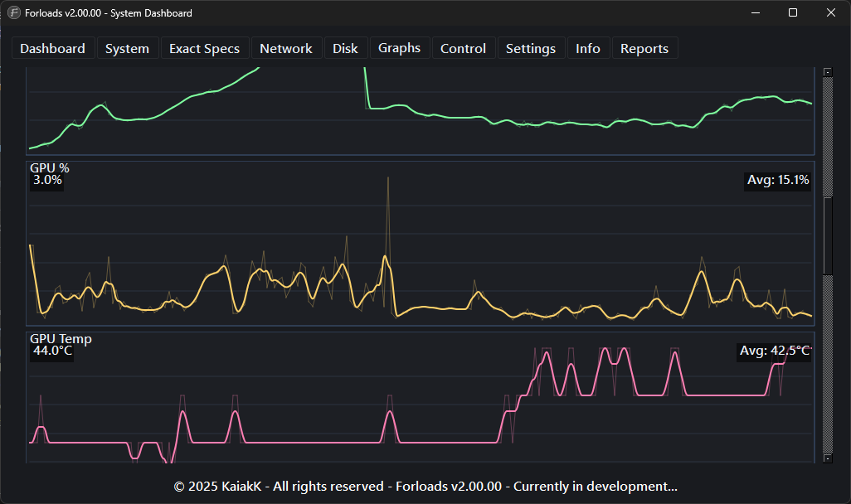Click the Forloads app icon in title bar
The image size is (851, 504).
point(14,13)
